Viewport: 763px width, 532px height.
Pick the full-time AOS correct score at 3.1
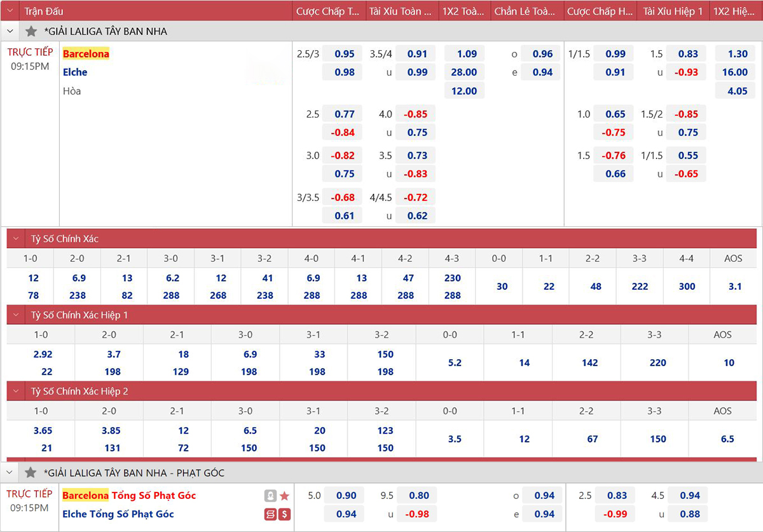[x=734, y=287]
